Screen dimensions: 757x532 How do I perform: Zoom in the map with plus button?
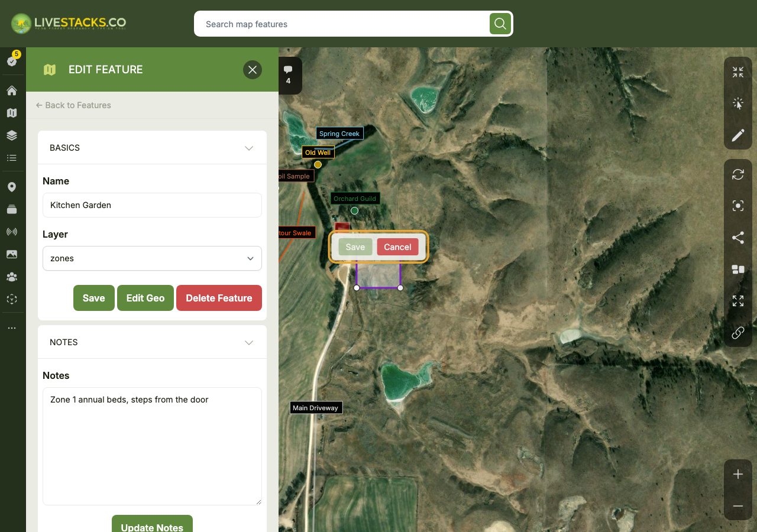pos(738,474)
